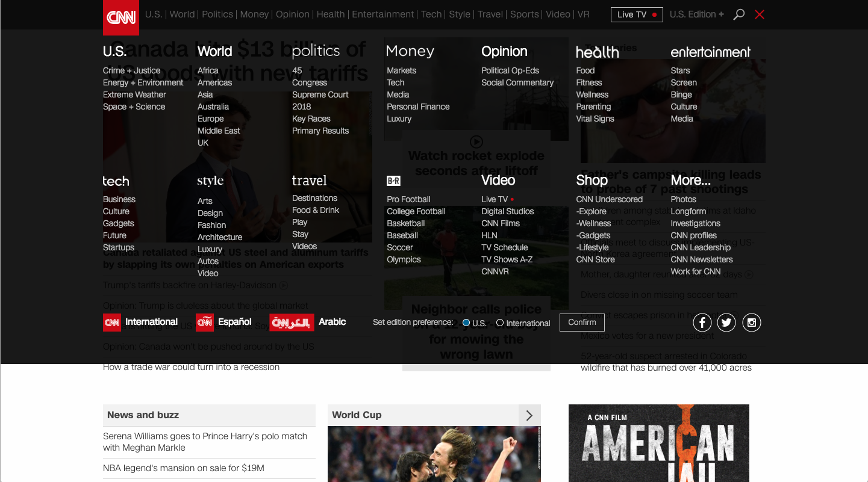Click the Shop section heading
The width and height of the screenshot is (868, 482).
(x=592, y=180)
